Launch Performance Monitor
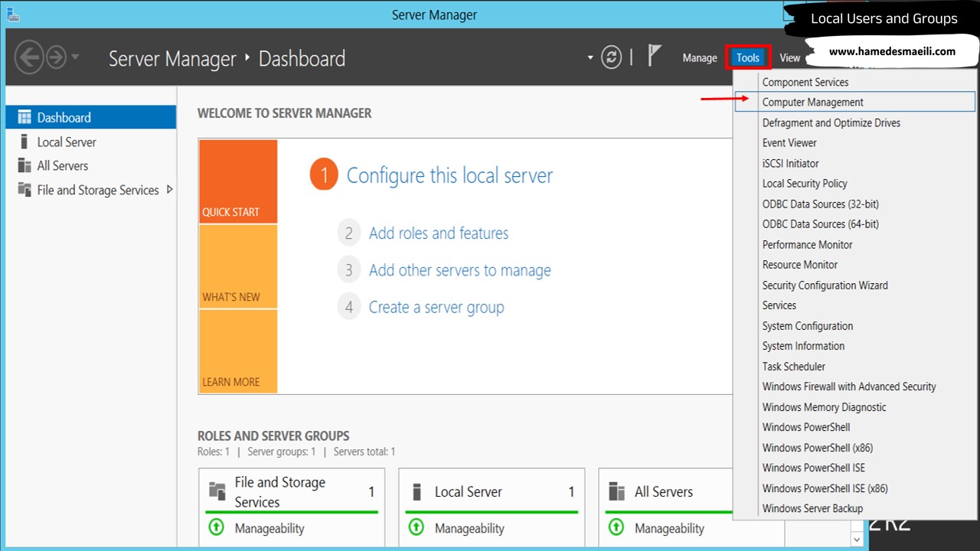 855,245
